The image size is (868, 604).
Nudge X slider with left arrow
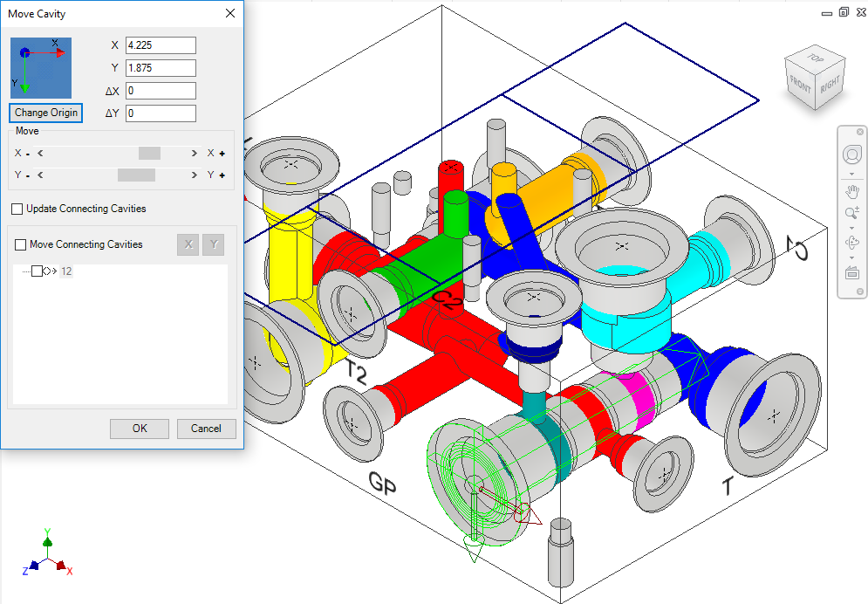pyautogui.click(x=40, y=154)
